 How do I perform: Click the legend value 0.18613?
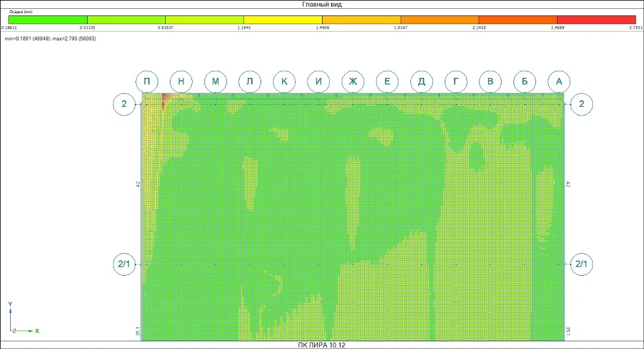8,27
